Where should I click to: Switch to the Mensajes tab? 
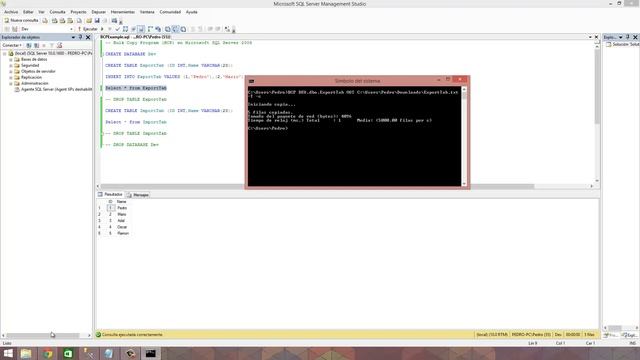coord(138,195)
